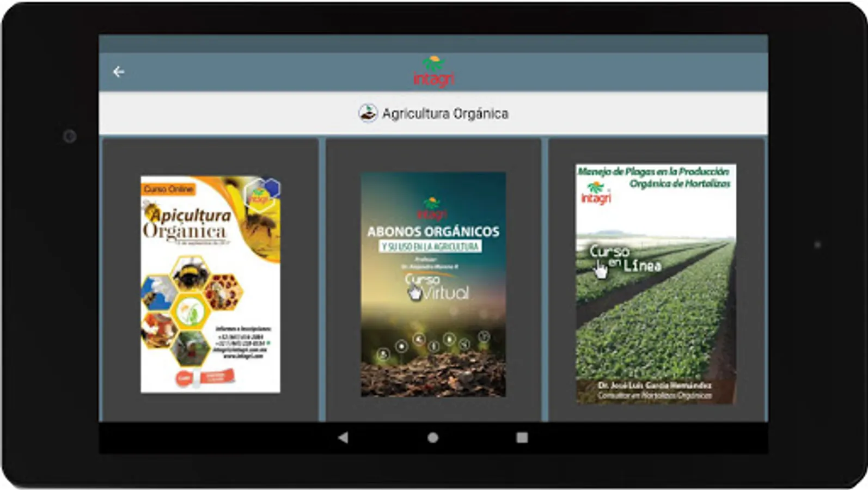Tap the Android home navigation button
The height and width of the screenshot is (490, 868).
click(x=433, y=438)
